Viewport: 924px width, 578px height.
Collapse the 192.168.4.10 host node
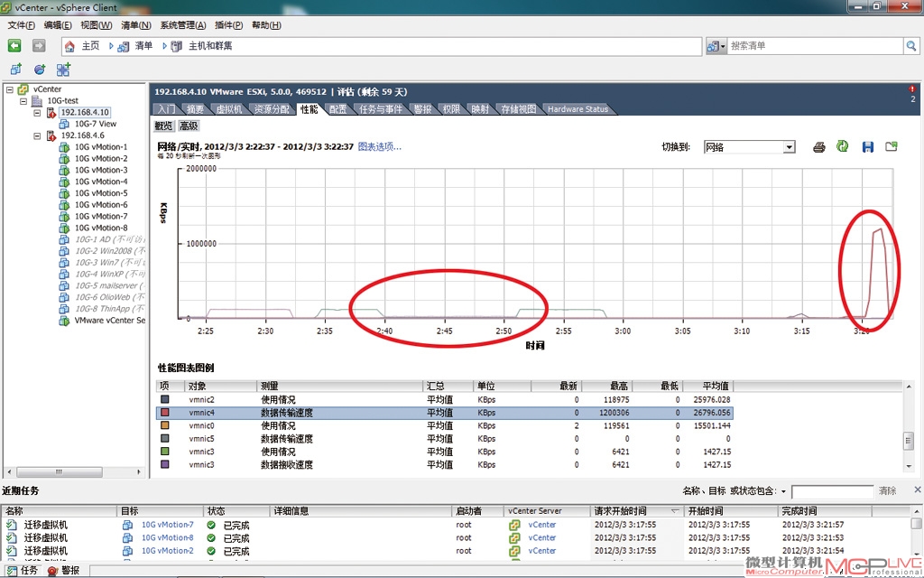tap(36, 113)
